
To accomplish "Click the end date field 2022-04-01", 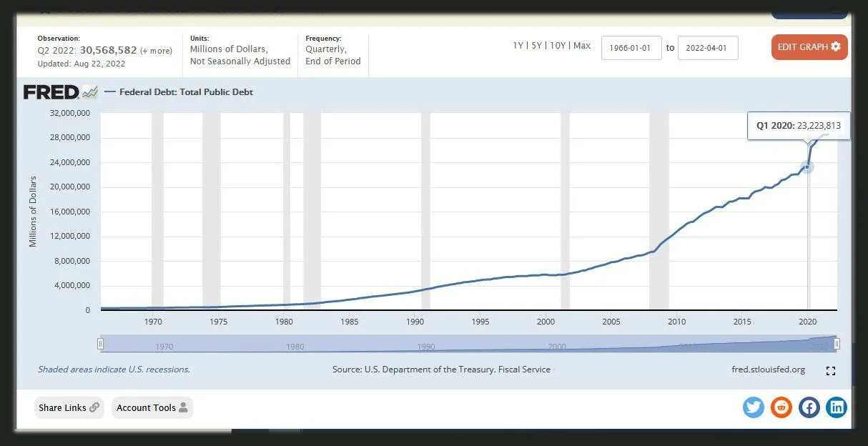I will (x=708, y=48).
